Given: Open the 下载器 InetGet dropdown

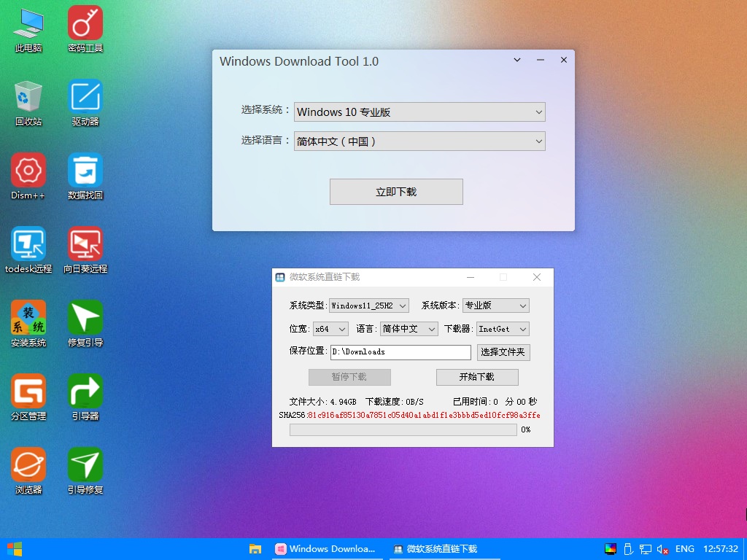Looking at the screenshot, I should pos(503,329).
